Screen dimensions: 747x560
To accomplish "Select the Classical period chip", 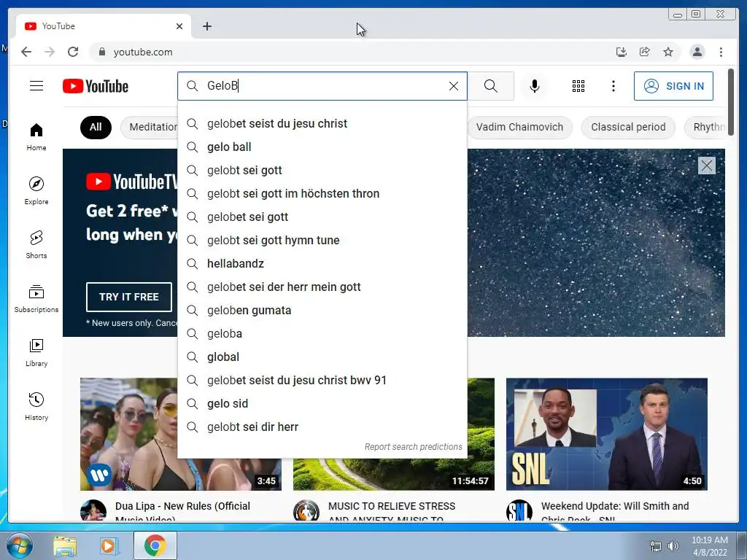I will point(628,127).
